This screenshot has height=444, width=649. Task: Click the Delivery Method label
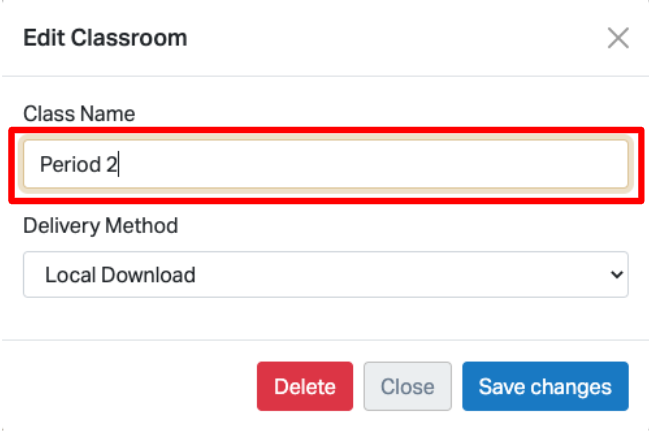[x=100, y=225]
